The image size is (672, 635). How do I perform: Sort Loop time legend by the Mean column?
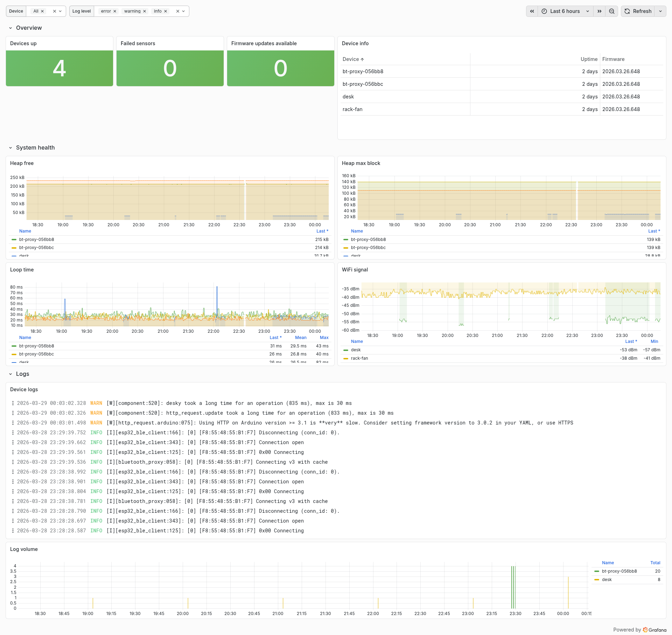[x=300, y=337]
